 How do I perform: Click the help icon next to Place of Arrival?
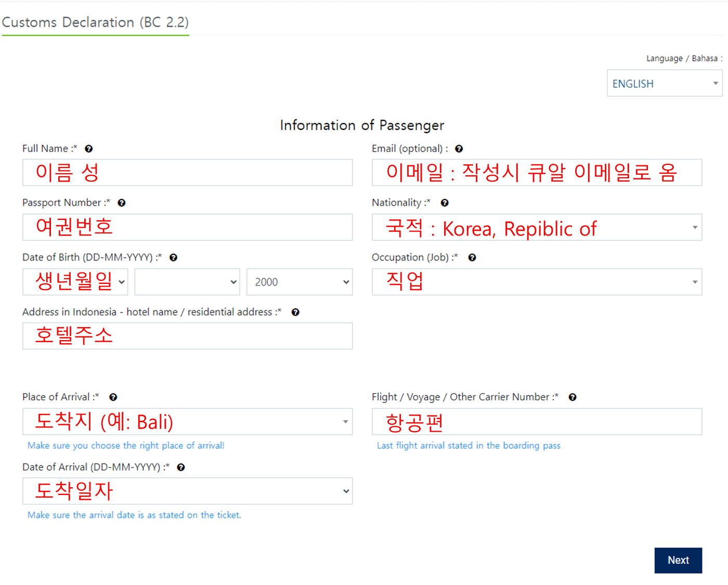point(113,397)
